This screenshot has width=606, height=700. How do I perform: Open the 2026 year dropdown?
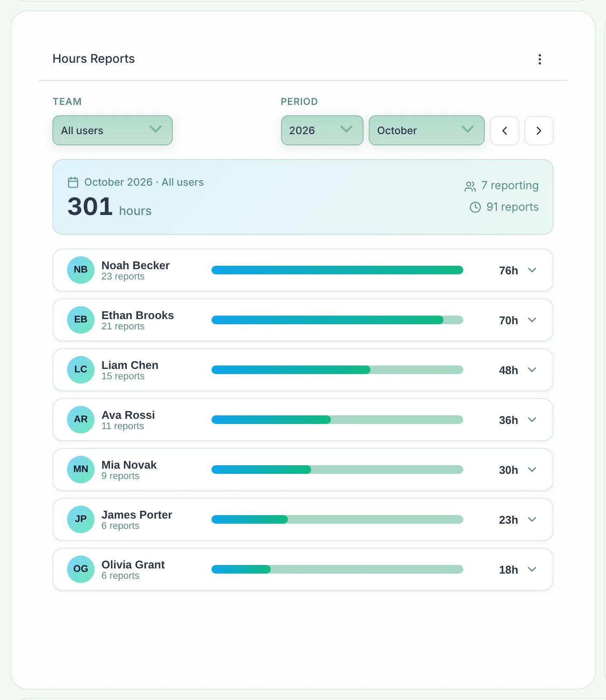[322, 130]
